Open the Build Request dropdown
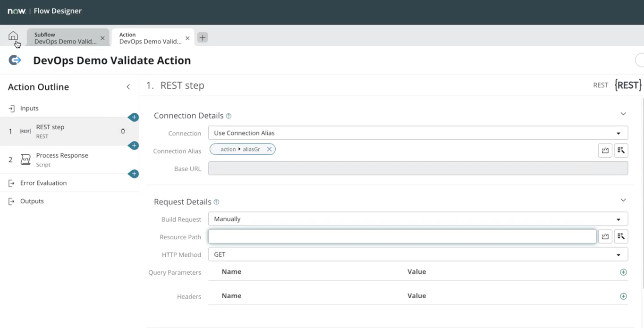The width and height of the screenshot is (644, 328). pos(418,219)
